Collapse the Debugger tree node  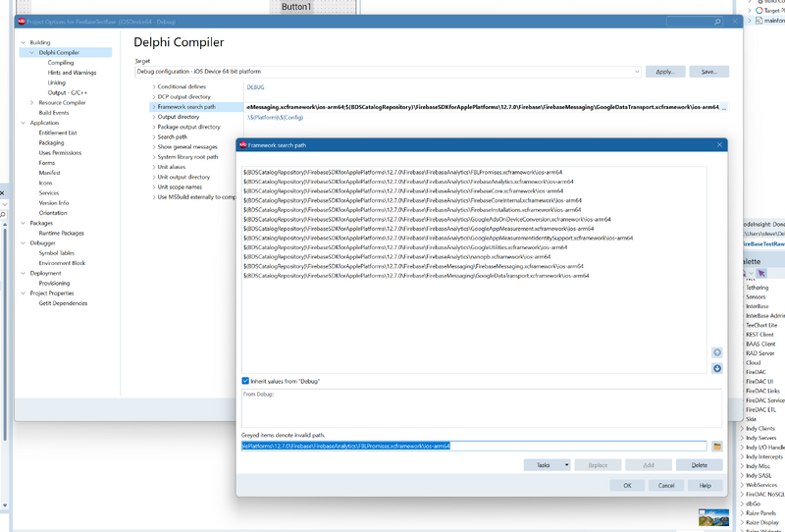coord(23,243)
